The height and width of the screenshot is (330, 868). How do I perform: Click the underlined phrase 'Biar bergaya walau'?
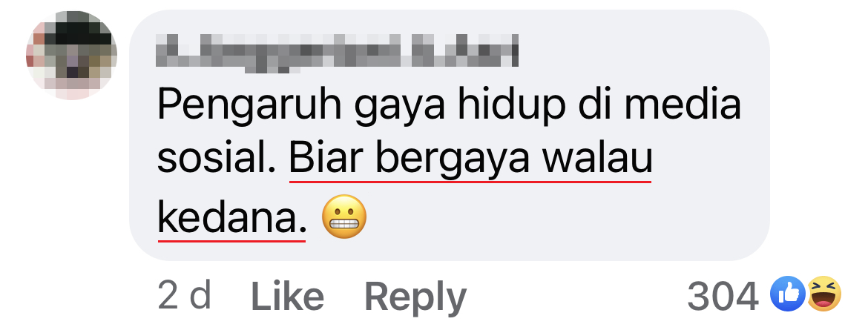coord(471,159)
